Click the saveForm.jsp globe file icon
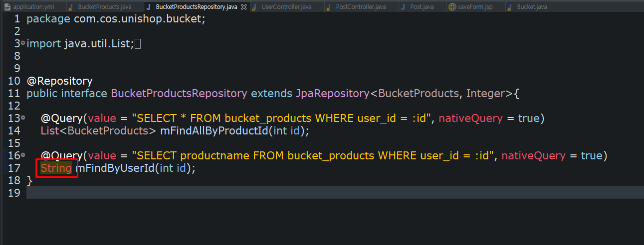The image size is (644, 245). pos(452,7)
